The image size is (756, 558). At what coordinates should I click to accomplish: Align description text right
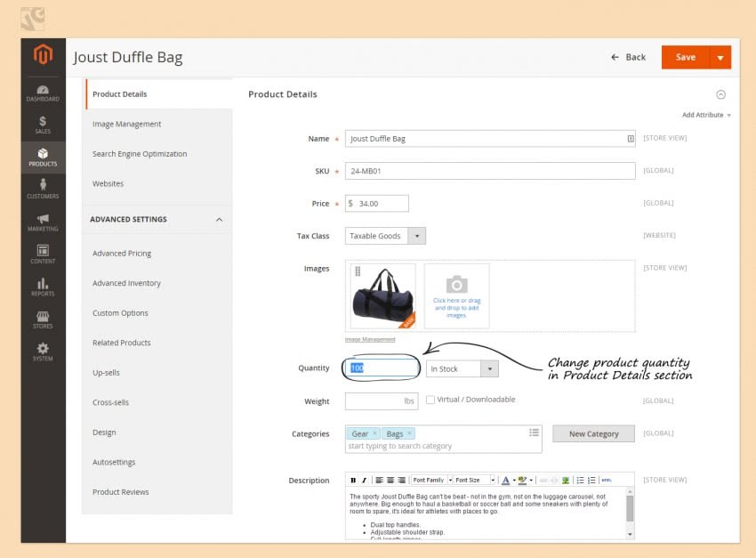tap(402, 481)
